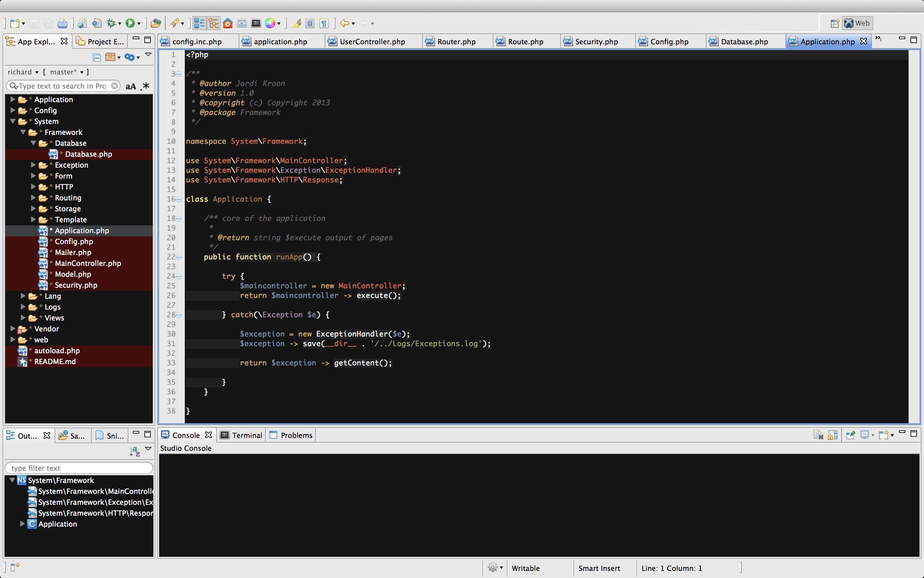
Task: Close the Application.php editor tab
Action: (x=864, y=41)
